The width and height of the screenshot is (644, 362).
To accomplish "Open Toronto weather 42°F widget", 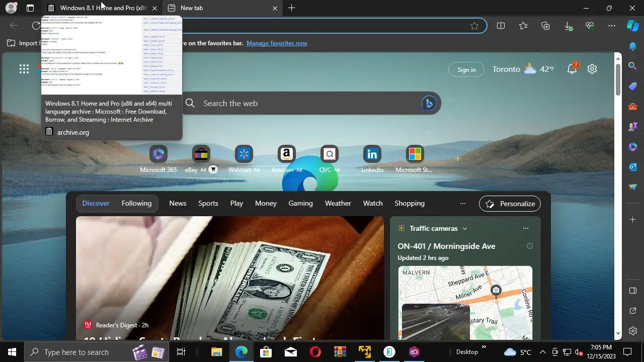I will coord(523,69).
